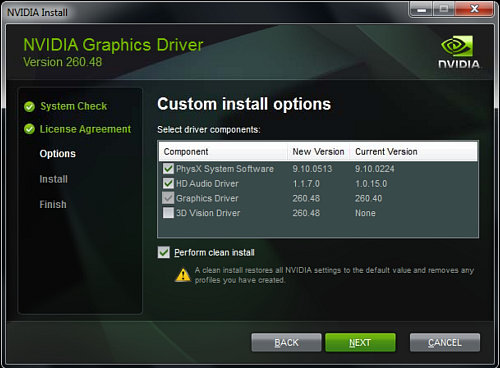The height and width of the screenshot is (368, 500).
Task: Go back with the BACK button
Action: pyautogui.click(x=286, y=342)
